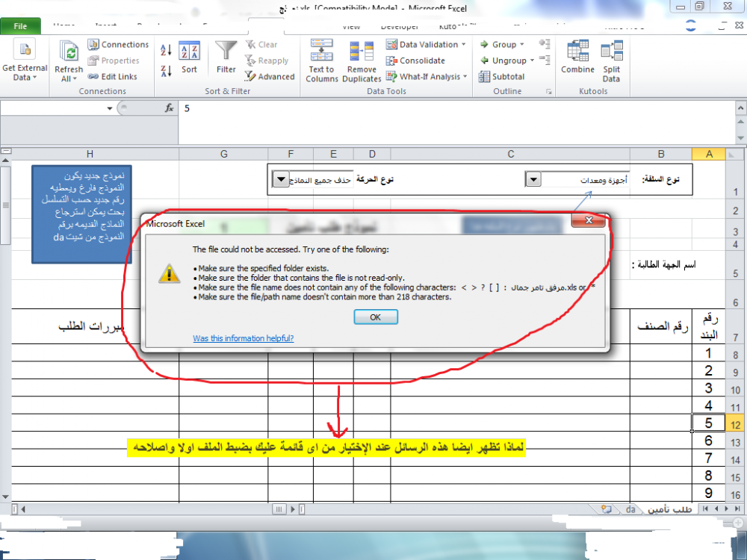The height and width of the screenshot is (560, 747).
Task: Select column G header
Action: (x=223, y=154)
